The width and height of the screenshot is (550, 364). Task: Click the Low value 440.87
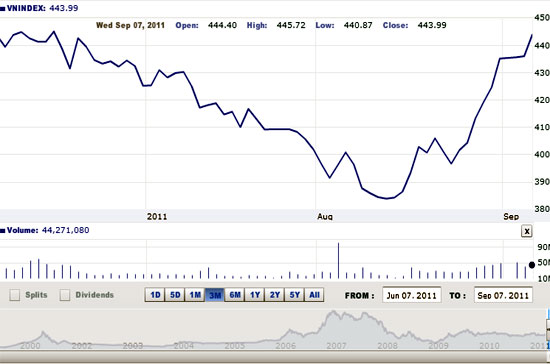[x=358, y=25]
